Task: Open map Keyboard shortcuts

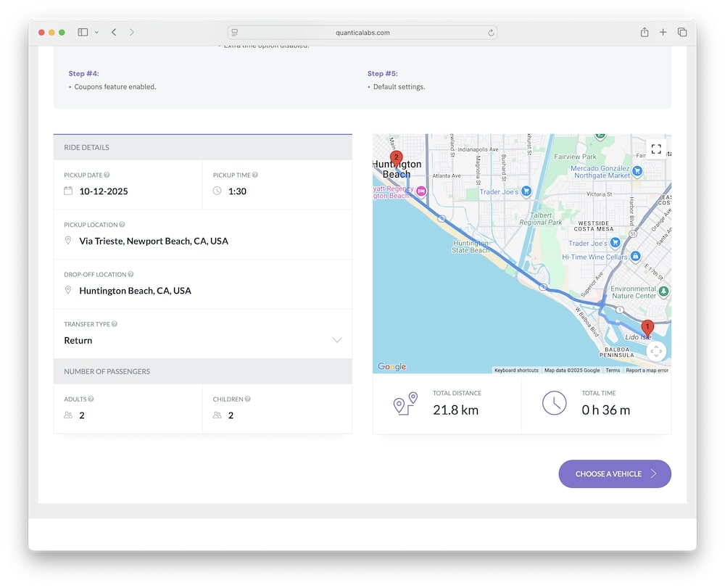Action: (516, 370)
